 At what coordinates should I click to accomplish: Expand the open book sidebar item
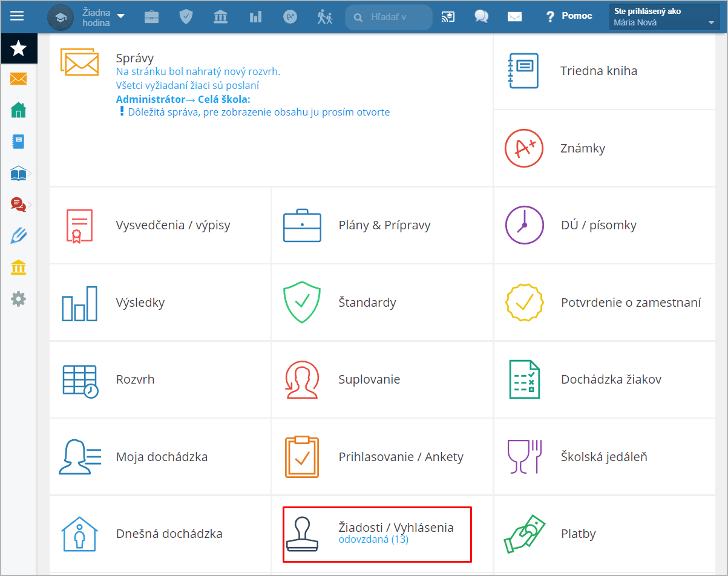coord(19,174)
